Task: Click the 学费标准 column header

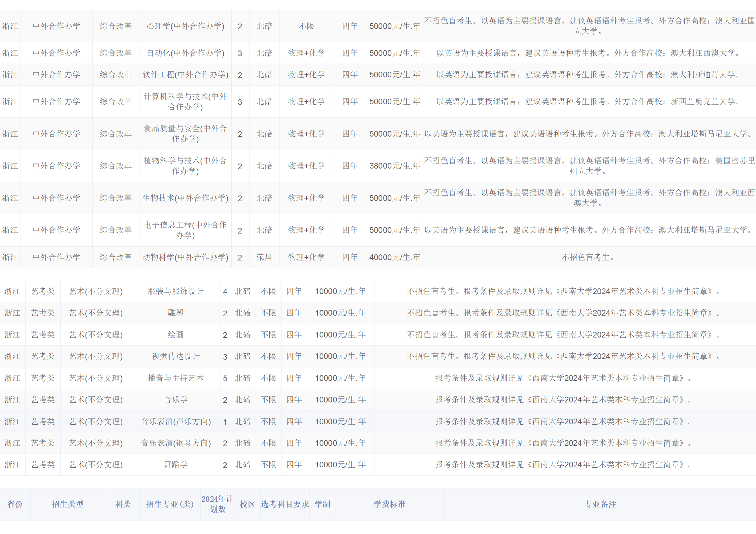Action: tap(389, 504)
